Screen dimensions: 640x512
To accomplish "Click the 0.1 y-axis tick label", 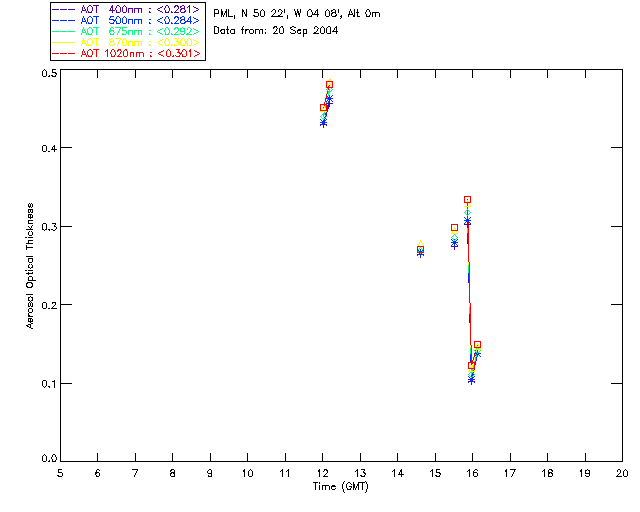I will coord(49,384).
